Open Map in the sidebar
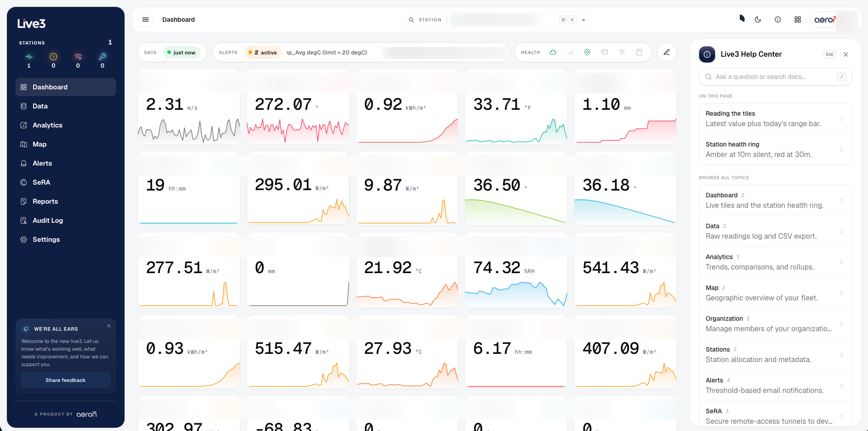Screen dimensions: 868x431 tap(66, 144)
